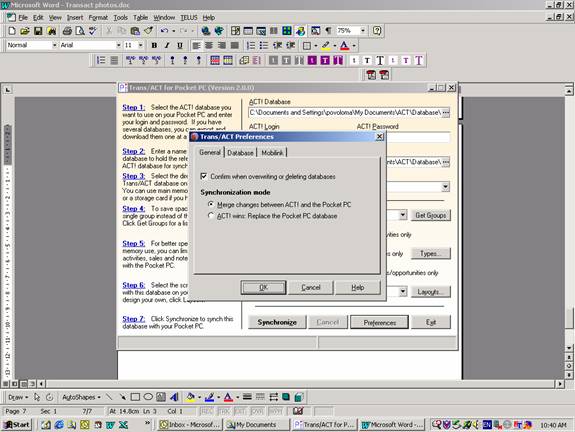
Task: Select the Rectangle shape in Drawing toolbar
Action: point(135,397)
